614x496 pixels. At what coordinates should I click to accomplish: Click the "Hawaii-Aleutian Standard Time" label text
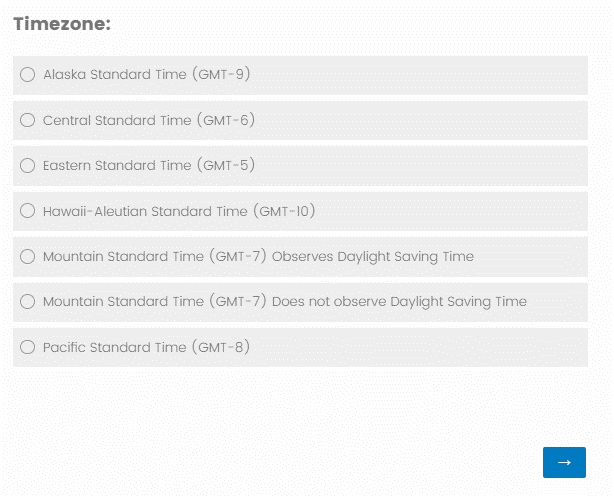[145, 211]
